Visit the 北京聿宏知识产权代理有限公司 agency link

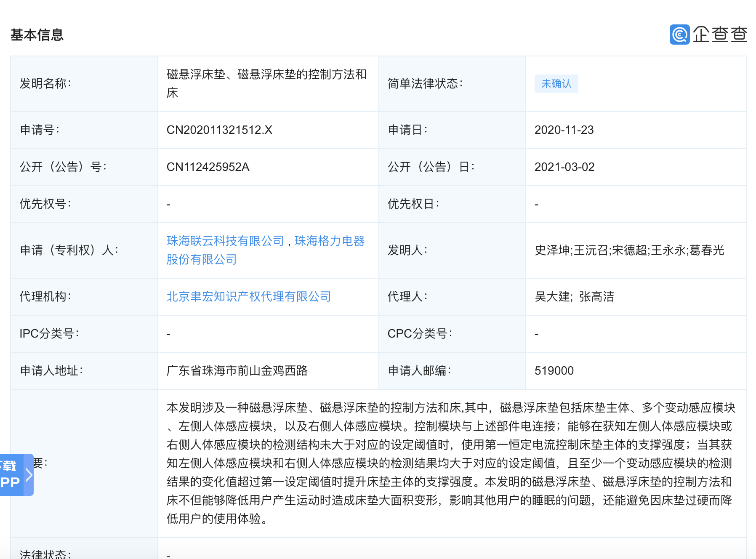(248, 297)
